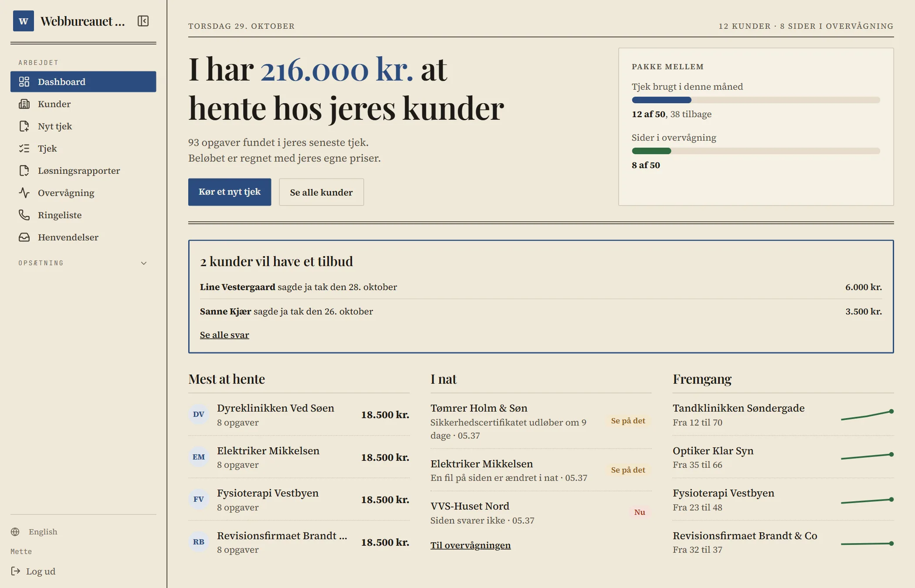This screenshot has width=915, height=588.
Task: Click Log ud to sign out
Action: pos(33,571)
